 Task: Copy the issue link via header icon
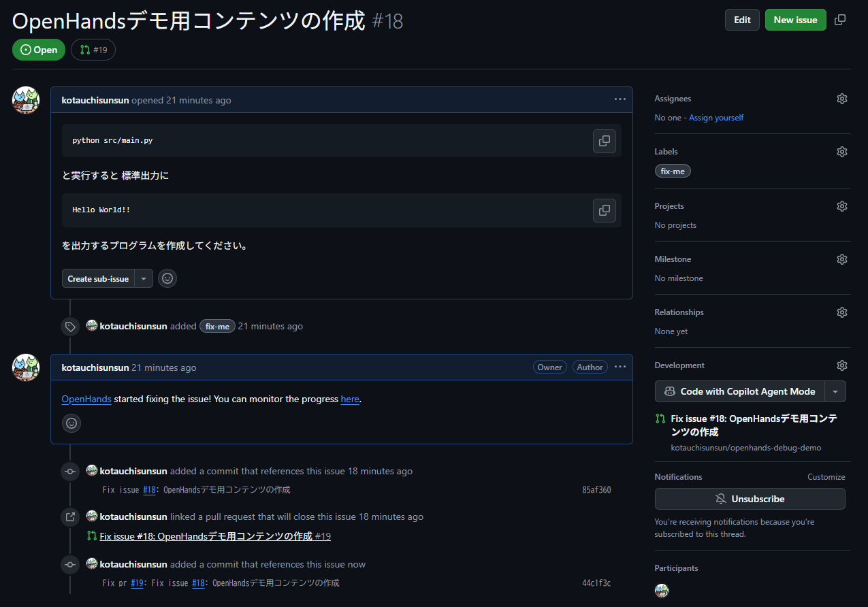point(839,20)
